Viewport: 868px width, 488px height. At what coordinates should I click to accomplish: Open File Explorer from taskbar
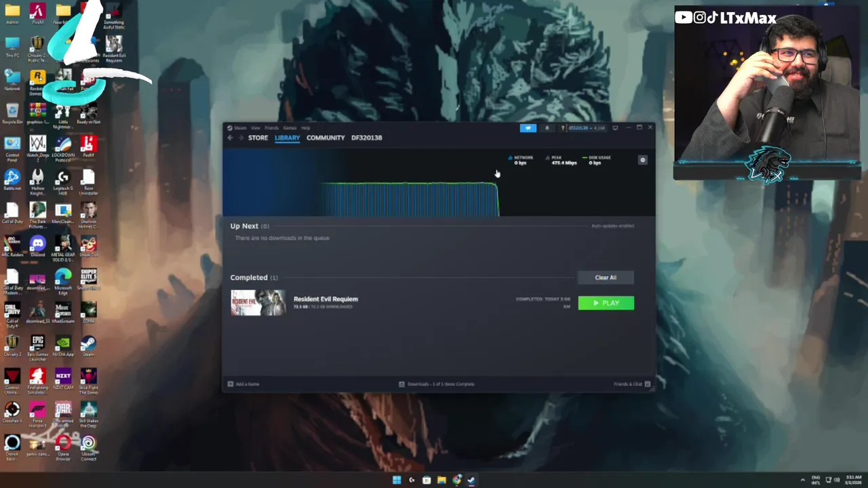click(x=441, y=480)
